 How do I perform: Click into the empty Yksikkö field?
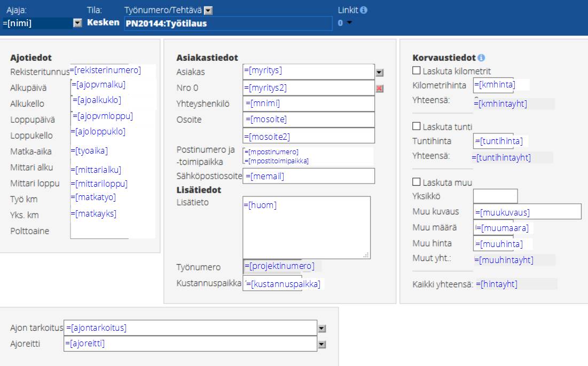tap(495, 196)
